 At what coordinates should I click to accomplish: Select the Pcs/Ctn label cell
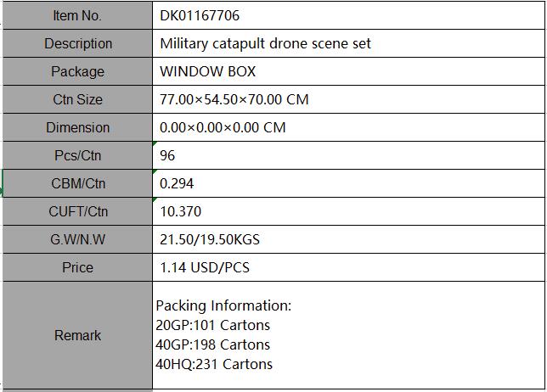click(x=77, y=155)
